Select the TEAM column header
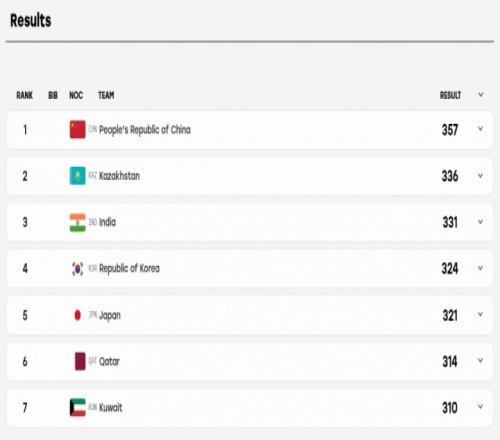 pos(106,95)
